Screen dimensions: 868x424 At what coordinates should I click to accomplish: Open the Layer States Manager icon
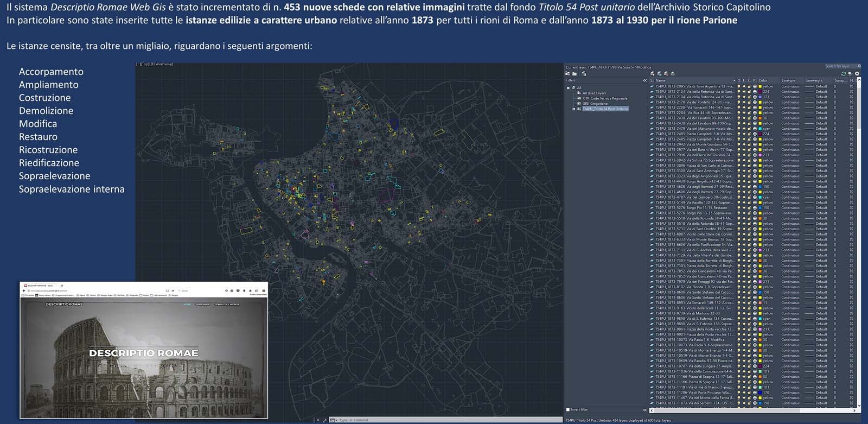pos(584,73)
